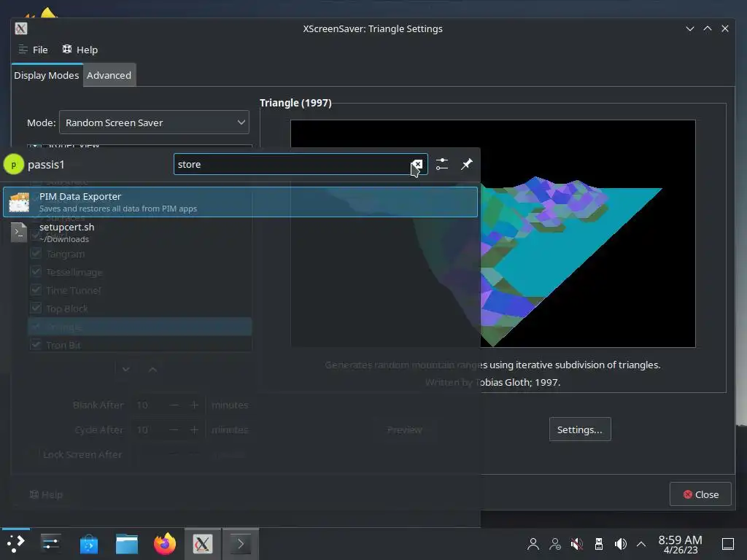This screenshot has width=747, height=560.
Task: Click the Triangle preview image
Action: coord(492,233)
